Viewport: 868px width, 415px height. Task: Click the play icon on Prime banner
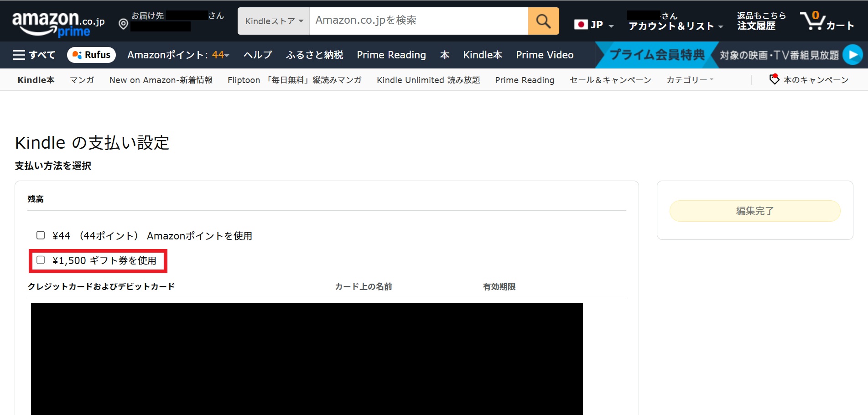[852, 55]
